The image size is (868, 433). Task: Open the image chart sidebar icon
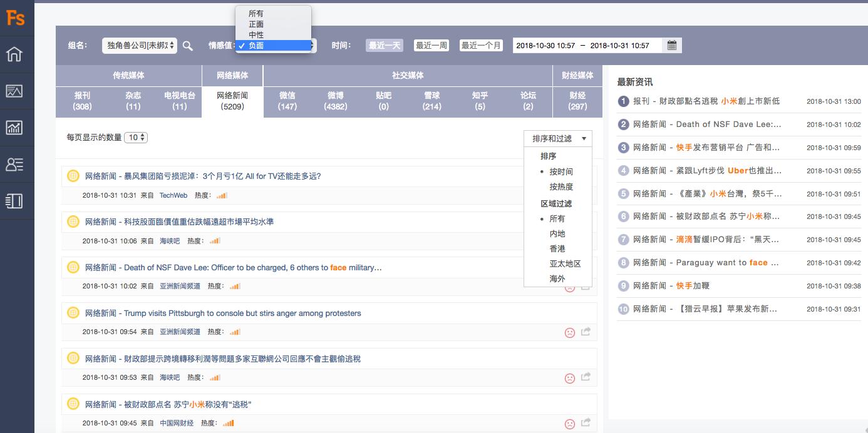point(14,91)
